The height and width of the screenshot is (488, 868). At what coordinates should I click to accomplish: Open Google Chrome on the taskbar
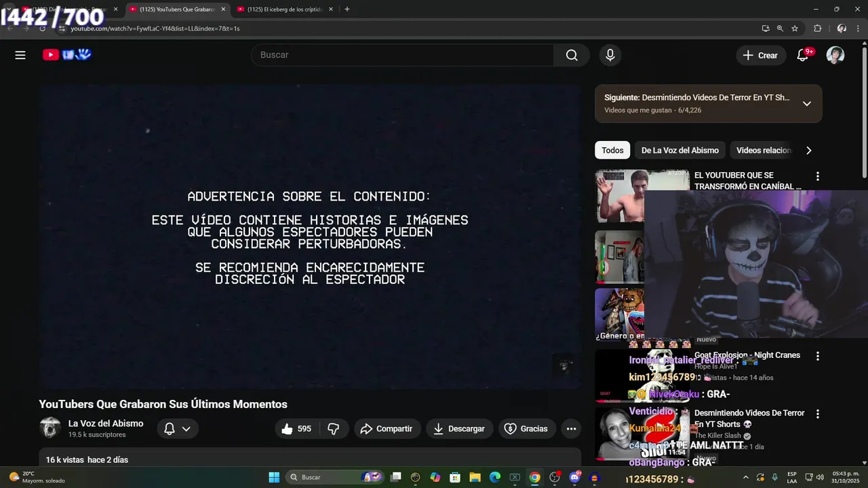tap(535, 477)
